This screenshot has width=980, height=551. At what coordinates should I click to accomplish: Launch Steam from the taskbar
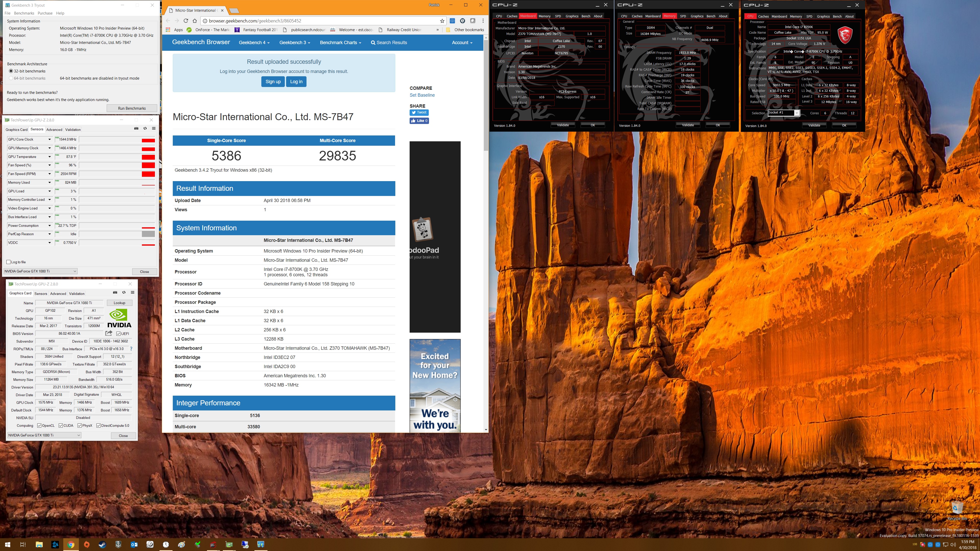tap(102, 545)
